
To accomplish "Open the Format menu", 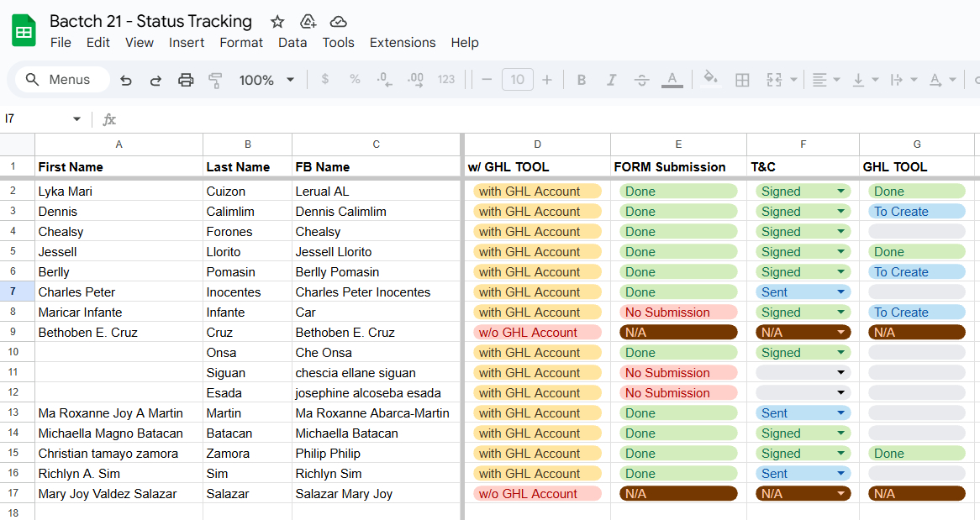I will [x=241, y=43].
